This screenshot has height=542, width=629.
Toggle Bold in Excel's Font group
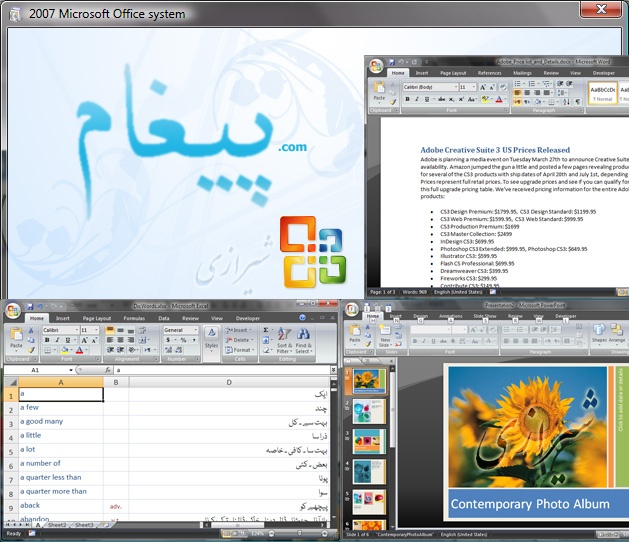[47, 340]
